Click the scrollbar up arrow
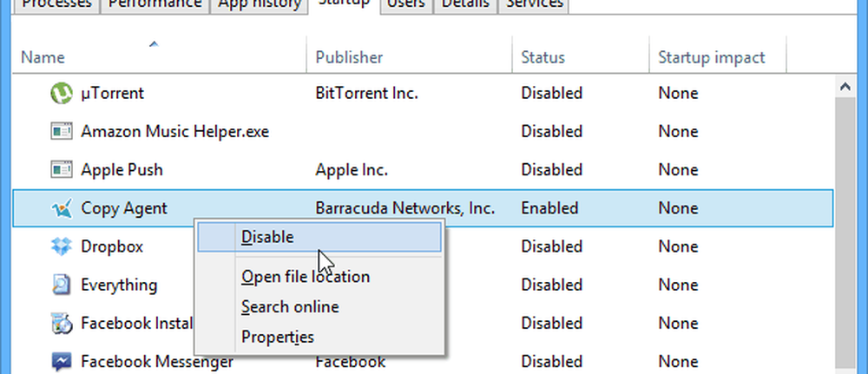868x374 pixels. [845, 86]
